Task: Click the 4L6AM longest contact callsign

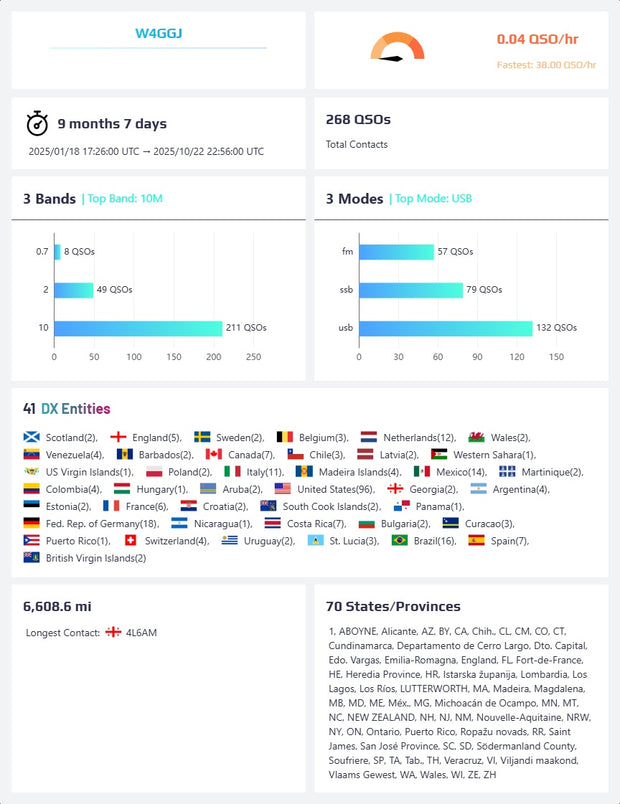Action: [x=141, y=632]
